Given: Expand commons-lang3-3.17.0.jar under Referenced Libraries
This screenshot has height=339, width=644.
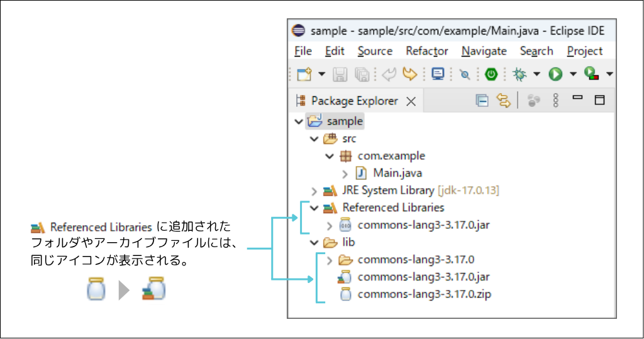Looking at the screenshot, I should coord(330,226).
